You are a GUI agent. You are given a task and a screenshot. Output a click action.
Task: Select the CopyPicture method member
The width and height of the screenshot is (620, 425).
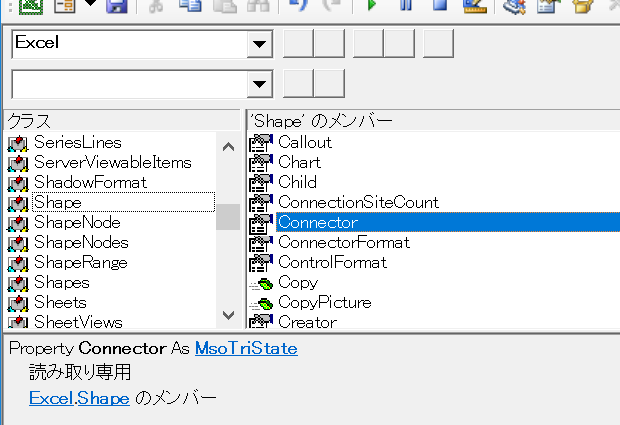325,302
